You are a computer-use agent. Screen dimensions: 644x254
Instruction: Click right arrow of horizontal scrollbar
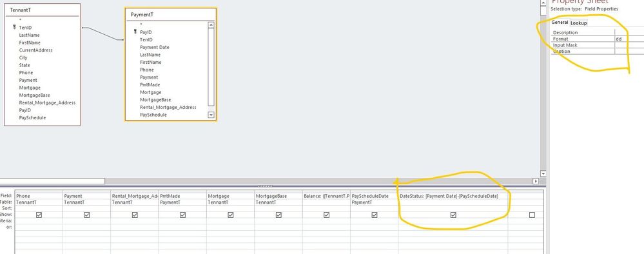pos(535,181)
